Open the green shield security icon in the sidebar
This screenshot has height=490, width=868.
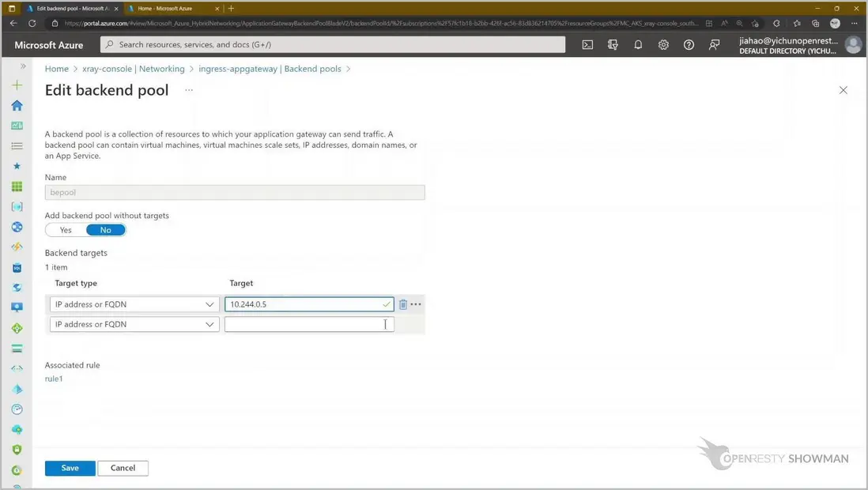[17, 450]
